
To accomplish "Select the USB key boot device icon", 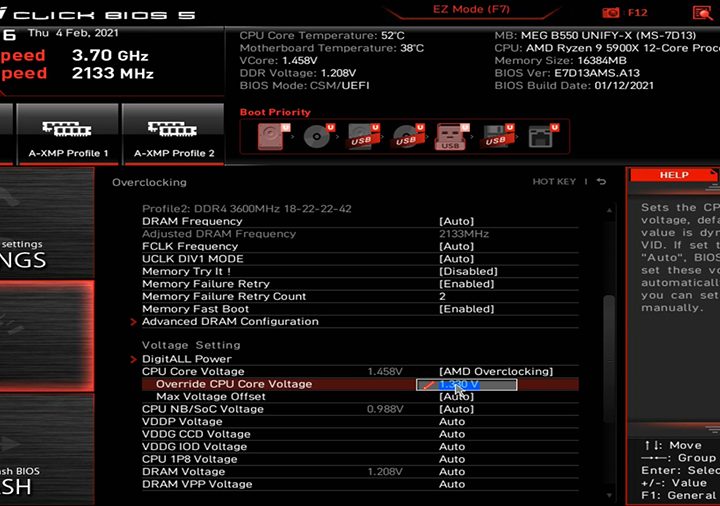I will click(x=452, y=136).
